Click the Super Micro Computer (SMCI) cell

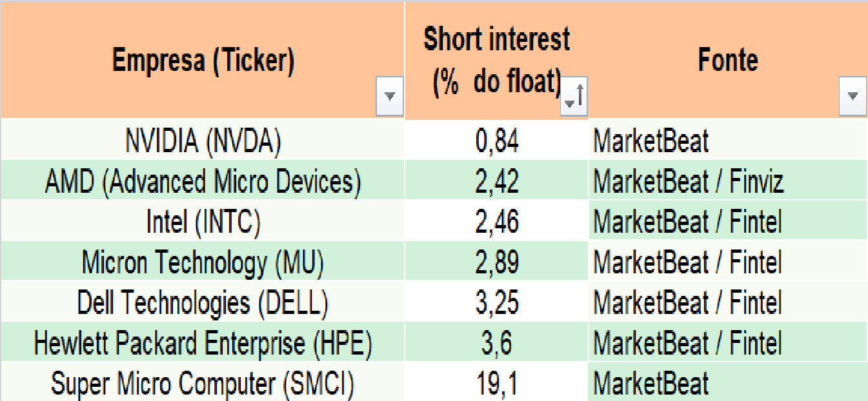pos(203,384)
